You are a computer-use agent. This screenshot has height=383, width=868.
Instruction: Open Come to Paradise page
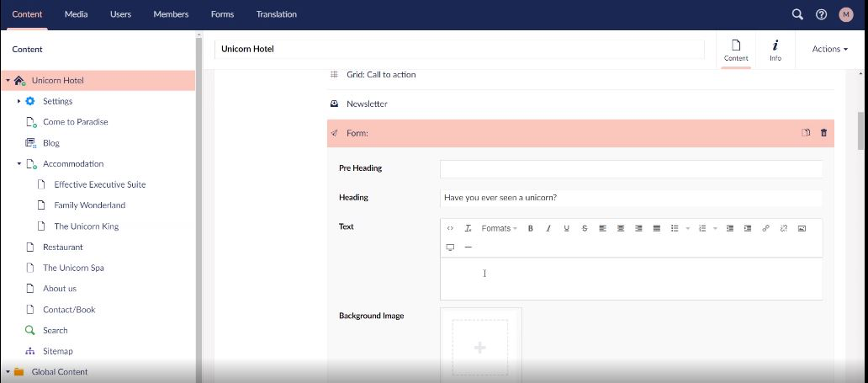coord(76,122)
